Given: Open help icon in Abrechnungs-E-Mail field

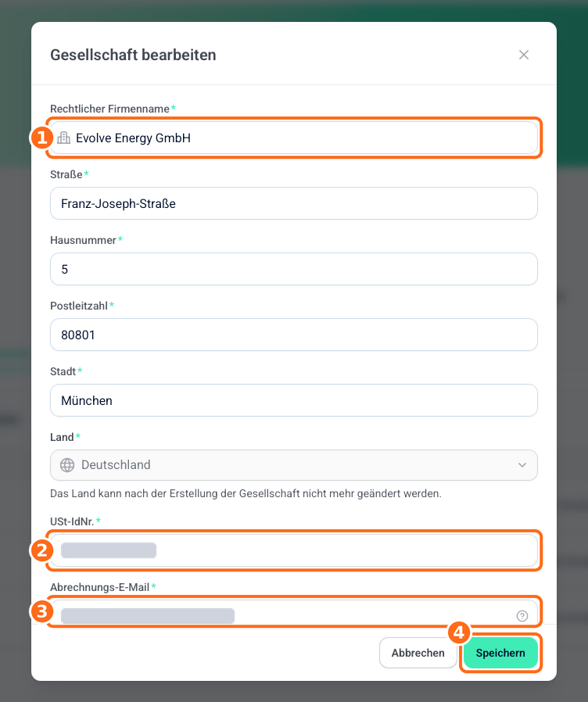Looking at the screenshot, I should tap(522, 616).
